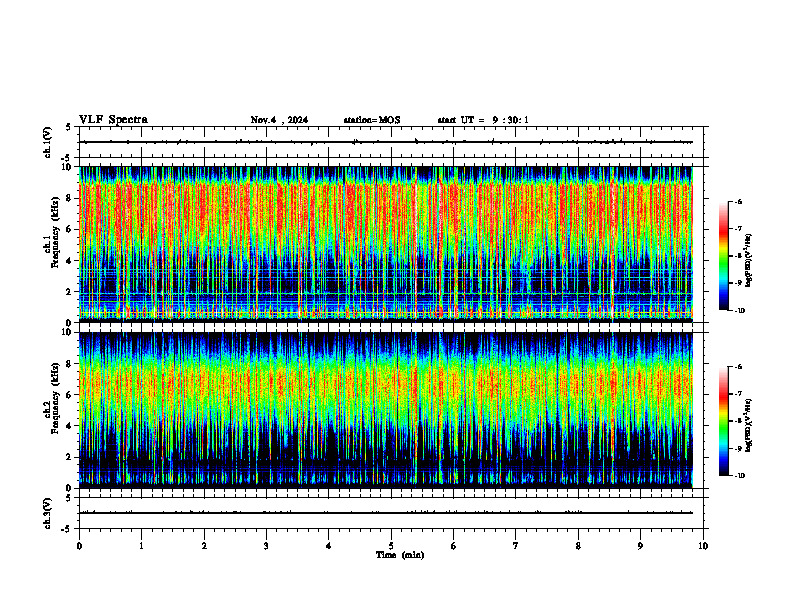This screenshot has width=792, height=612.
Task: Click time axis tick label '4'
Action: (329, 546)
